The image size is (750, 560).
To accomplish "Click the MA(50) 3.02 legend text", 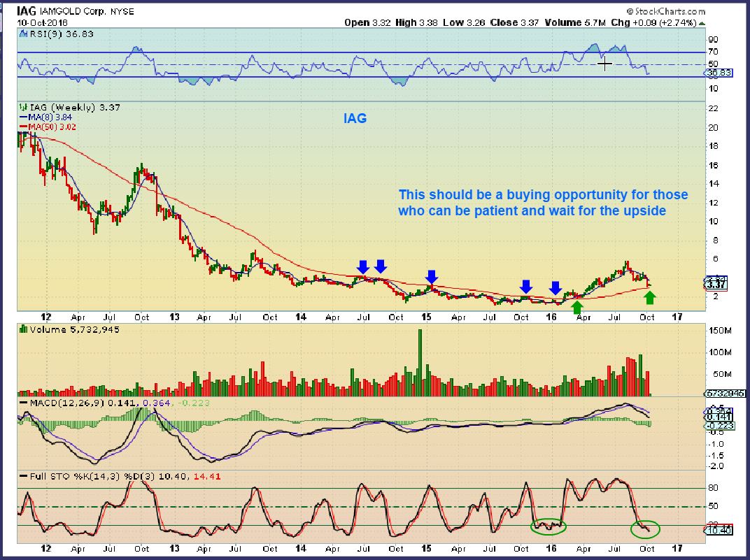I will pyautogui.click(x=52, y=127).
